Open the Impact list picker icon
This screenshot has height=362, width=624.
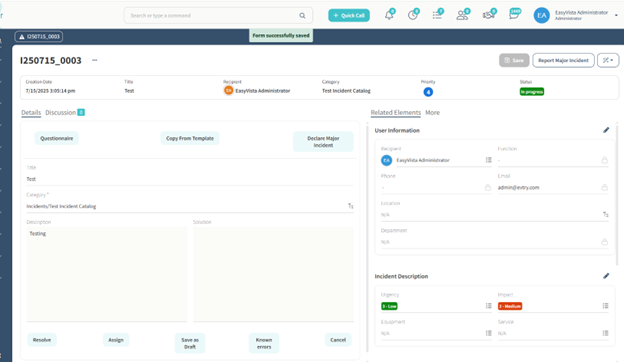tap(605, 306)
